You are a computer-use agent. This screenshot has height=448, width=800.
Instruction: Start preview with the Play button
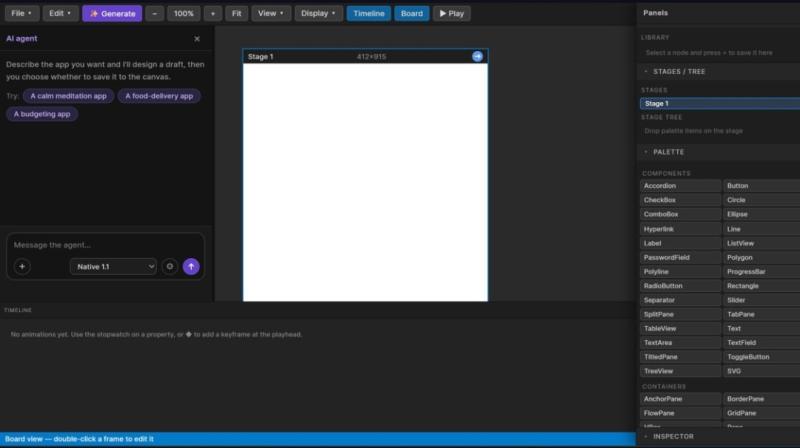[452, 13]
